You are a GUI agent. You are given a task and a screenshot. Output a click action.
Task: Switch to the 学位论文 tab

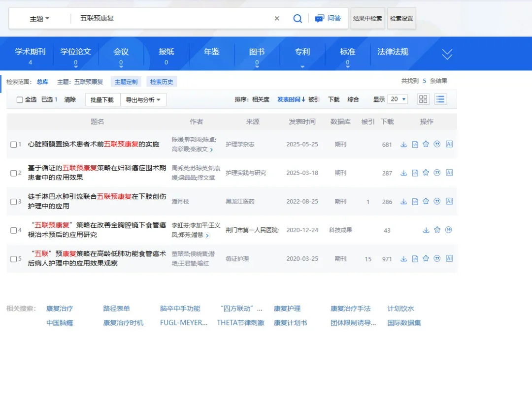pos(76,51)
